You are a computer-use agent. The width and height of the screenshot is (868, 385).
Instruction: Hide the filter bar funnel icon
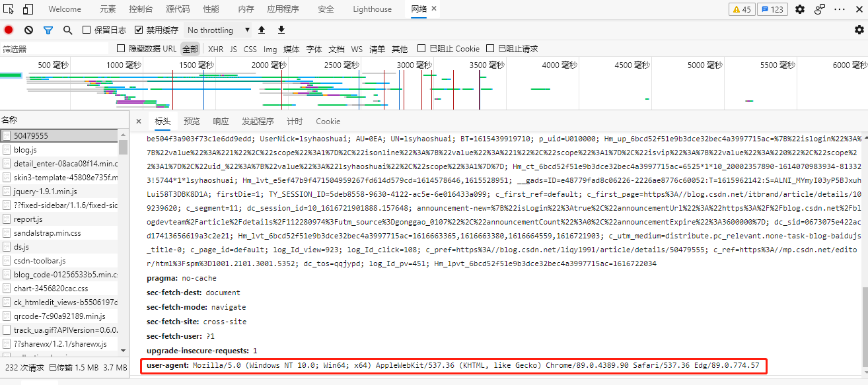tap(47, 30)
